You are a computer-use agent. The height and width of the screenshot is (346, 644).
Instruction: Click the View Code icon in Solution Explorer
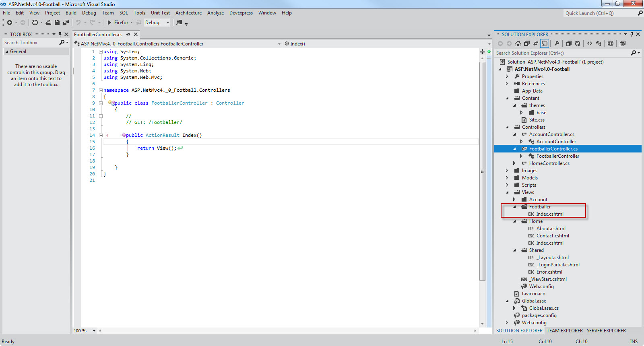coord(590,43)
